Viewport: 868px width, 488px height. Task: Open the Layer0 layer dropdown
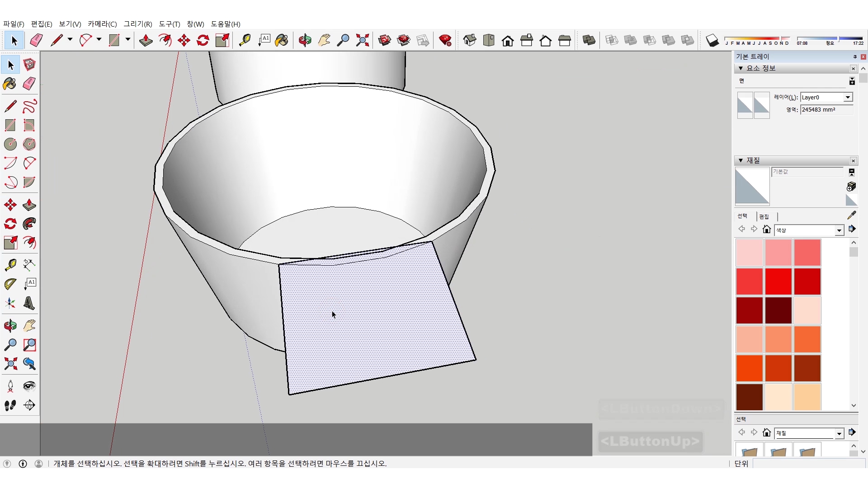848,97
